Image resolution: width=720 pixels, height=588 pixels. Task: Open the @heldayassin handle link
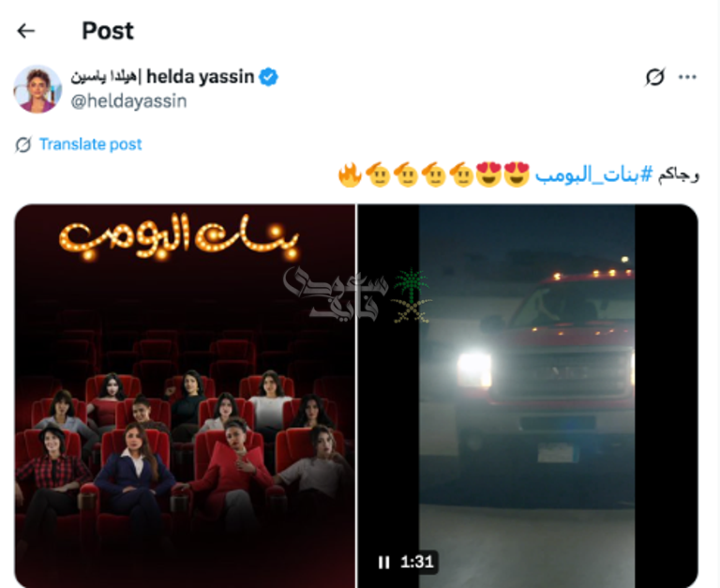(x=128, y=101)
